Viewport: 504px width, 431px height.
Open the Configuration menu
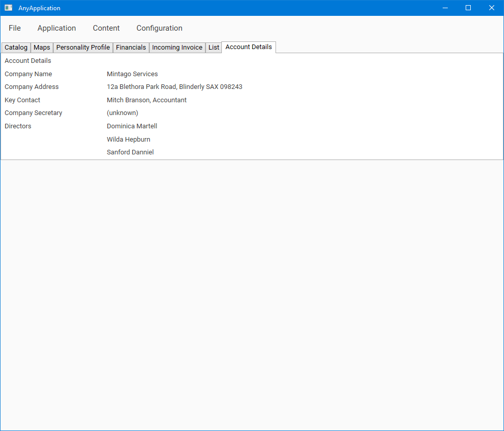point(159,28)
